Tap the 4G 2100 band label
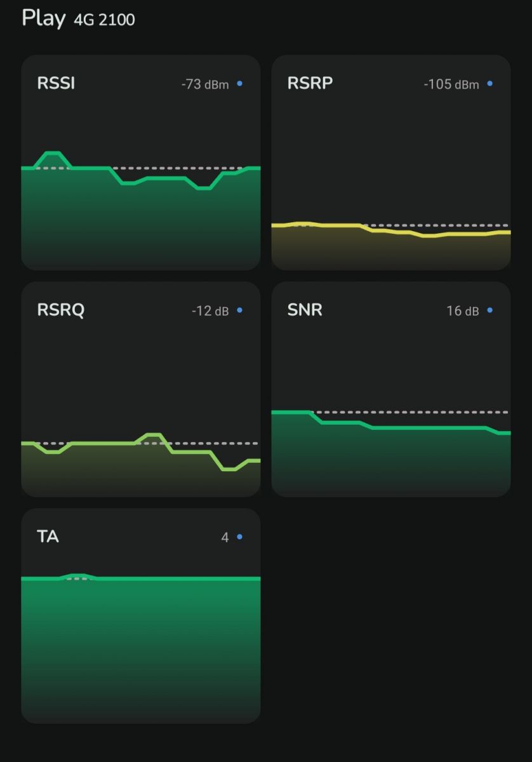 104,20
